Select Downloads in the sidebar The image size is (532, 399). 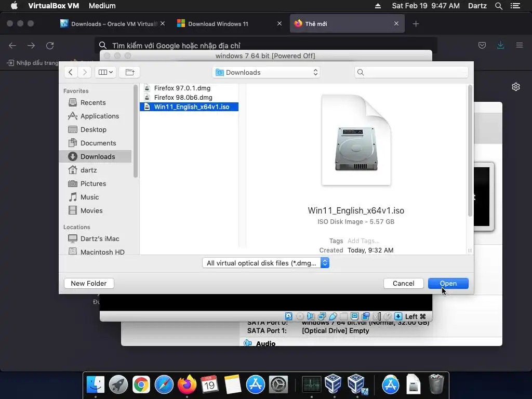[x=95, y=156]
